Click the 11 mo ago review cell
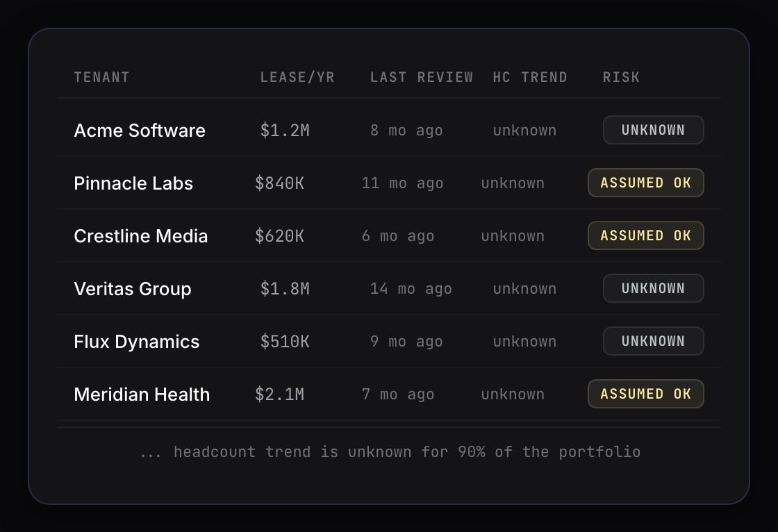The image size is (778, 532). (402, 183)
